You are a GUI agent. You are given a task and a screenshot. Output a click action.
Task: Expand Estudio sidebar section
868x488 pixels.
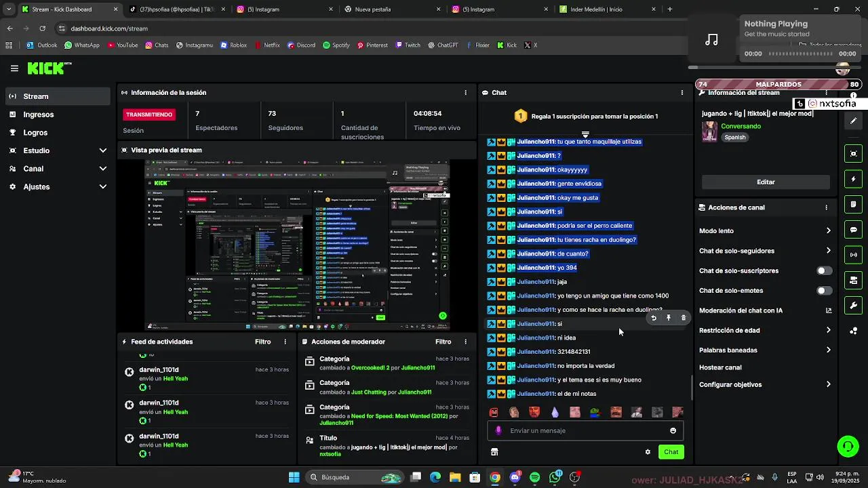click(58, 150)
